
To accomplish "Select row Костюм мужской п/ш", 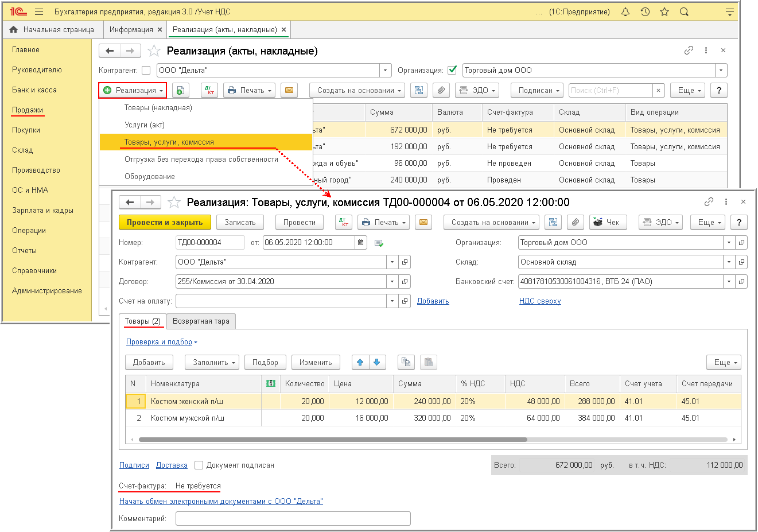I will click(433, 418).
